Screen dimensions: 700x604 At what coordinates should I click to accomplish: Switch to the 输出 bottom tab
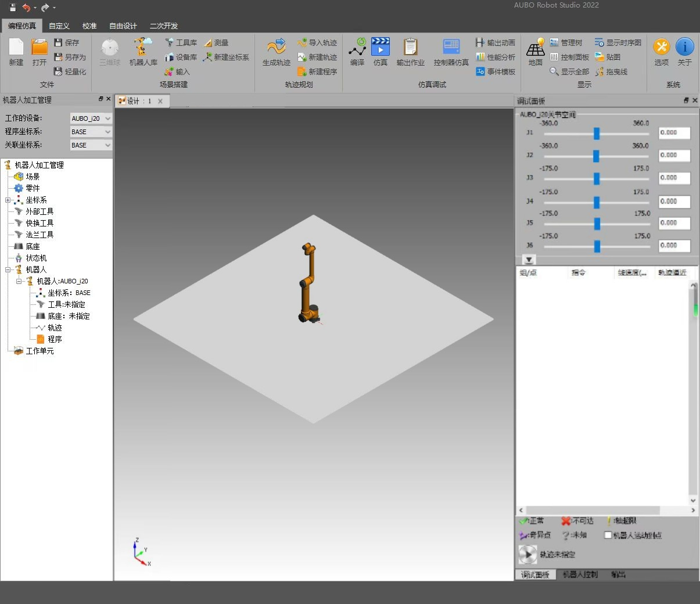618,574
